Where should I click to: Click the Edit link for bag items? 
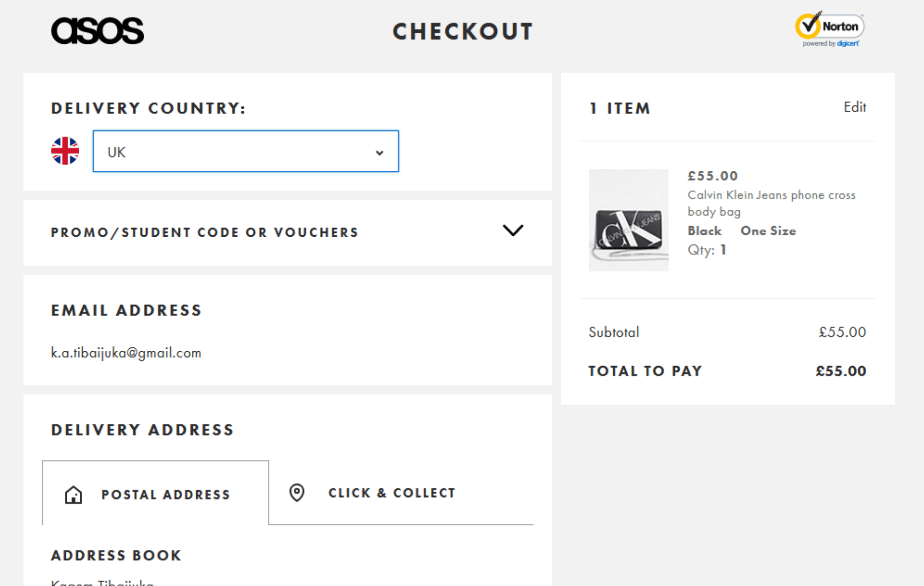coord(855,107)
